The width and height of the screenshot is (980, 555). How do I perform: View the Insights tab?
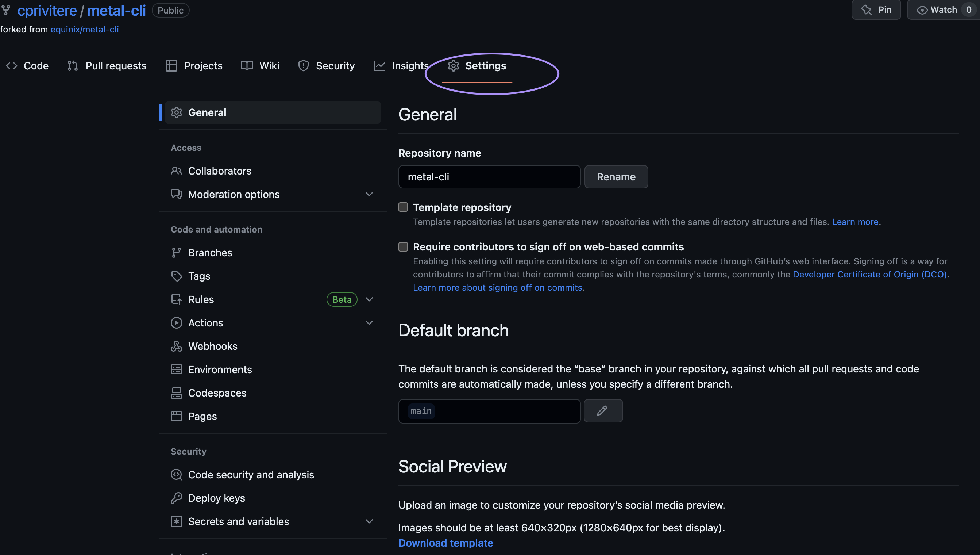[401, 66]
